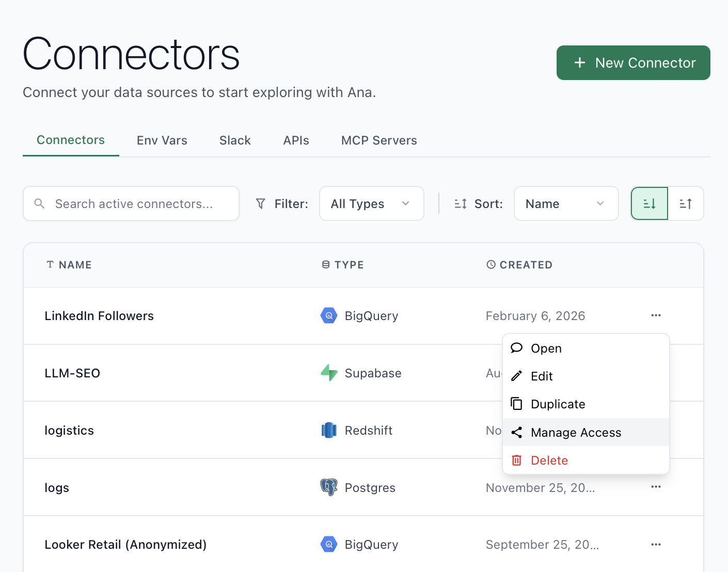Screen dimensions: 728x572
Task: Click the filter funnel icon next to Filter
Action: [x=261, y=203]
